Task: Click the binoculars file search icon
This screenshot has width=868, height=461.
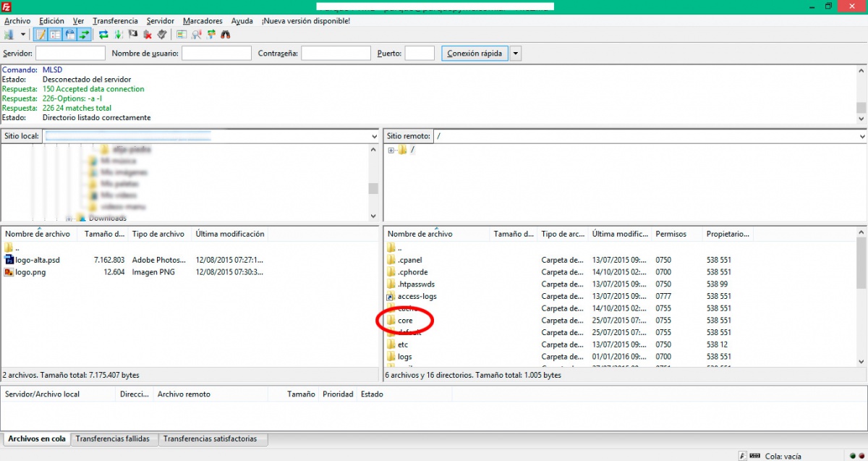Action: click(225, 34)
